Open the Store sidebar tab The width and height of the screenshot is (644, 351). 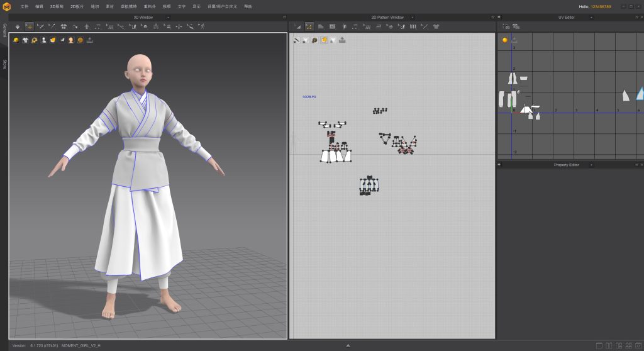click(4, 64)
